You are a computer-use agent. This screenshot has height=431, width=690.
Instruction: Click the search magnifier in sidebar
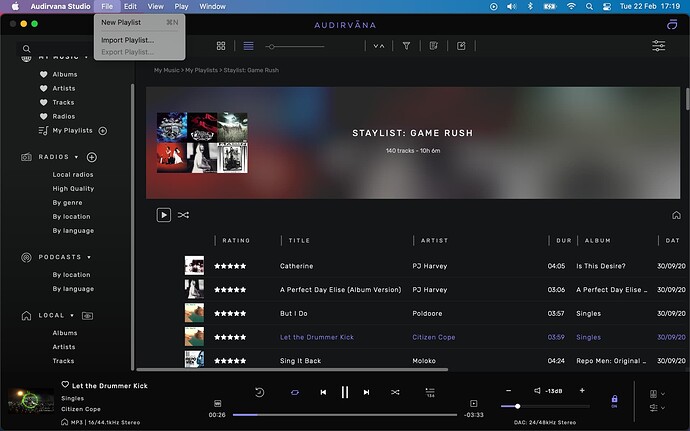(x=26, y=49)
